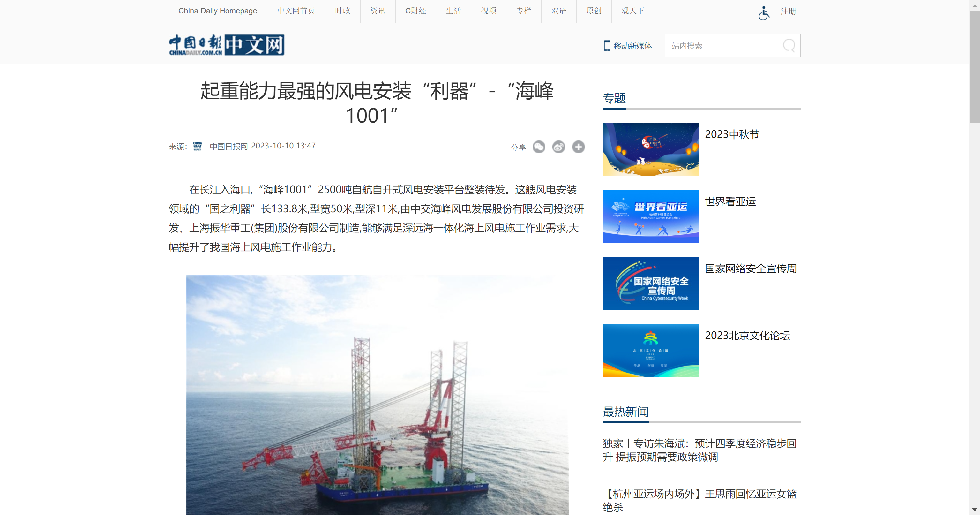Open the 时政 navigation menu item

click(x=342, y=11)
